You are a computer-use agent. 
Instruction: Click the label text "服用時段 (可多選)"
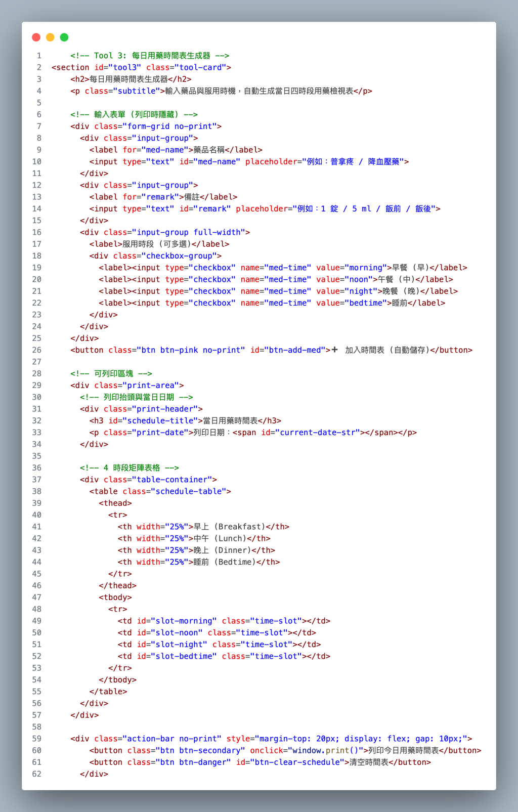[157, 244]
